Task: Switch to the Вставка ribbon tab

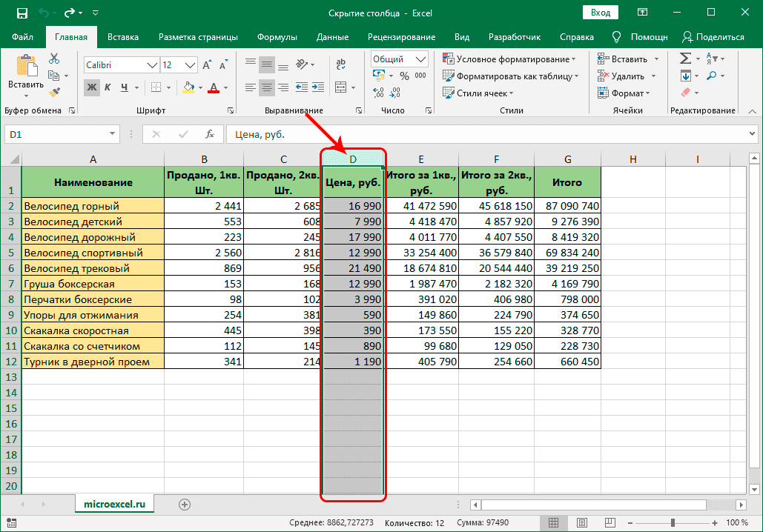Action: point(123,37)
